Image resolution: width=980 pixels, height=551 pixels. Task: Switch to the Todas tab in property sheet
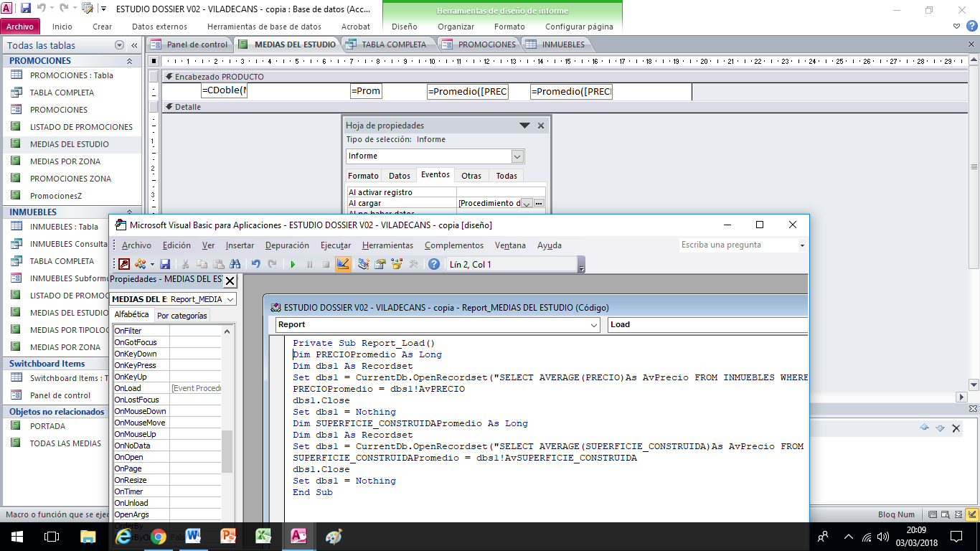(507, 176)
